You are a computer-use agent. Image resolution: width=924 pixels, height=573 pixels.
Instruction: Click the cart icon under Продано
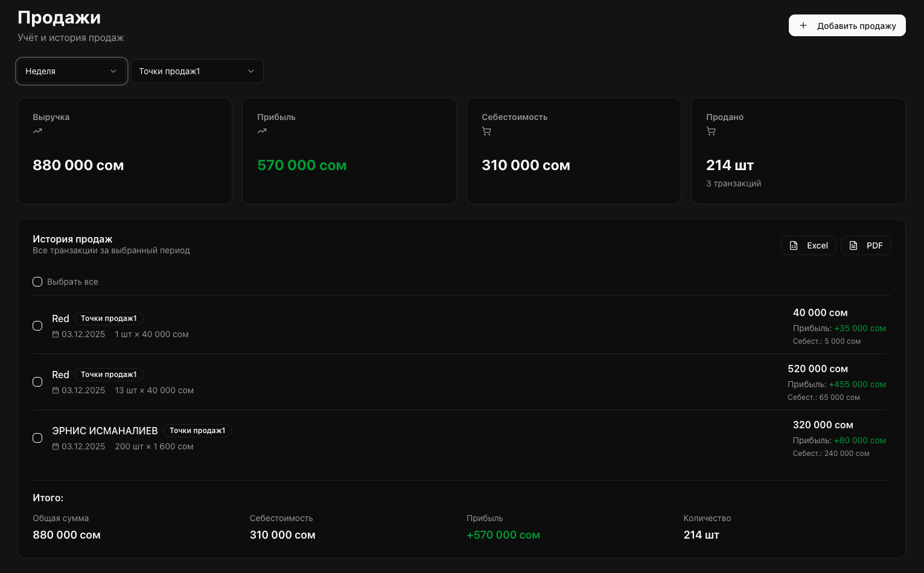[711, 131]
